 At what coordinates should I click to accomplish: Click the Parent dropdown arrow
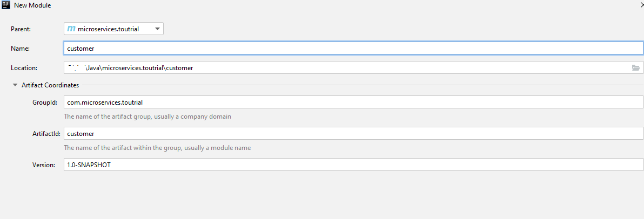[157, 29]
